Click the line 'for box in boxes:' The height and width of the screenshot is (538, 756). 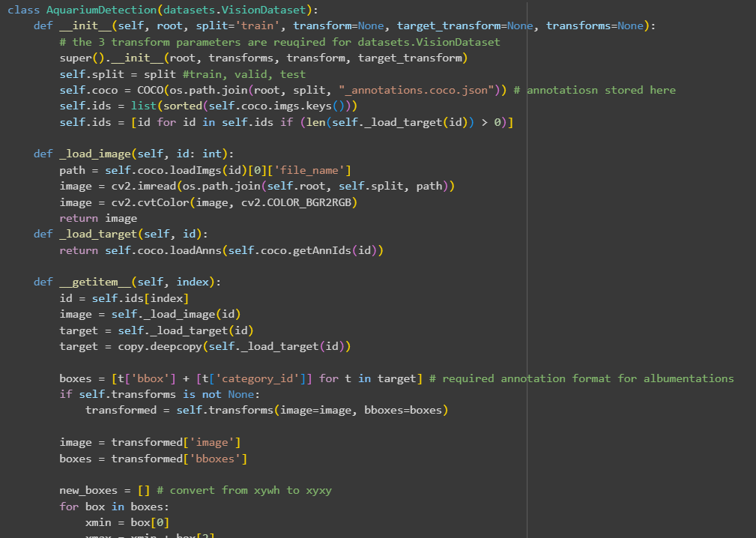coord(115,507)
